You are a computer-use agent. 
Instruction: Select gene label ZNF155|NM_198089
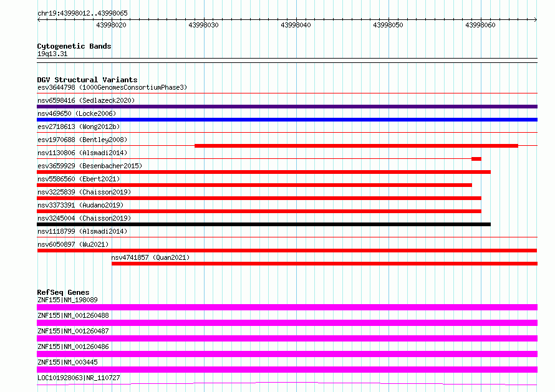coord(67,300)
